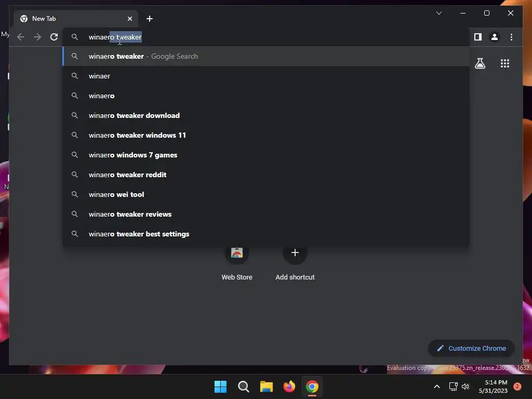Choose 'winaero wei tool' suggestion
Image resolution: width=532 pixels, height=399 pixels.
[266, 194]
